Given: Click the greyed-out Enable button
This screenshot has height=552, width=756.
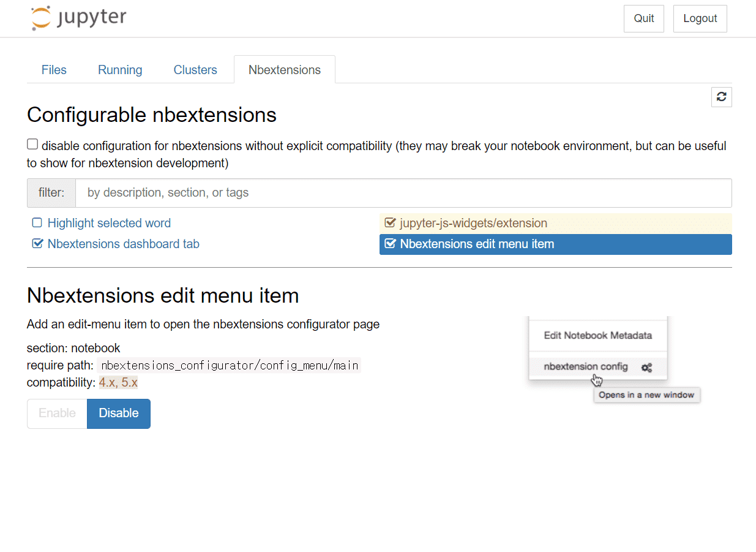Looking at the screenshot, I should tap(57, 414).
